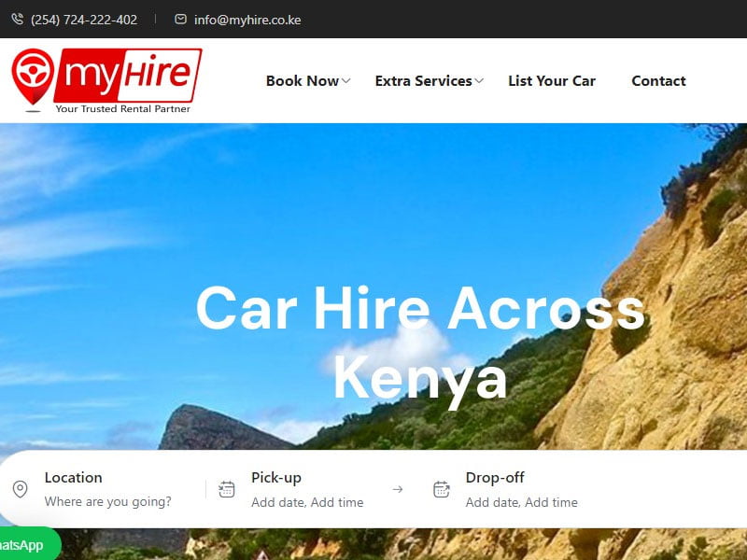Click the arrow between Pick-up and Drop-off
The height and width of the screenshot is (560, 747).
[x=398, y=489]
